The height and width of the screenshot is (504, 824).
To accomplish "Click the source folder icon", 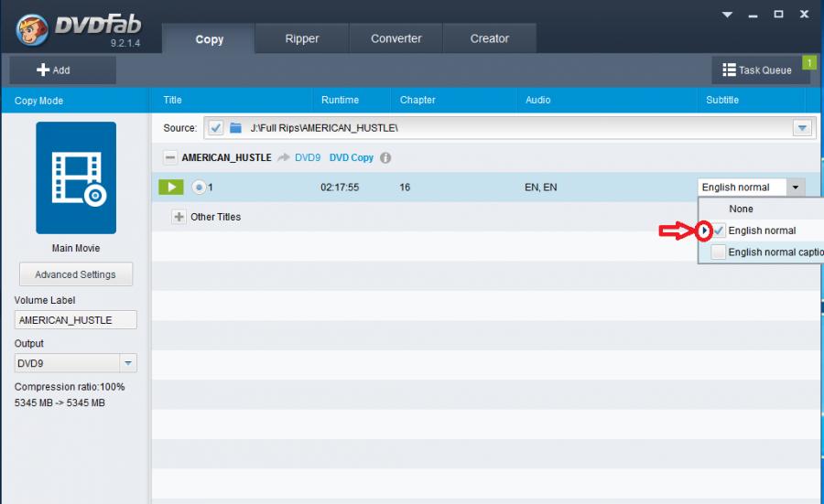I will pos(235,128).
